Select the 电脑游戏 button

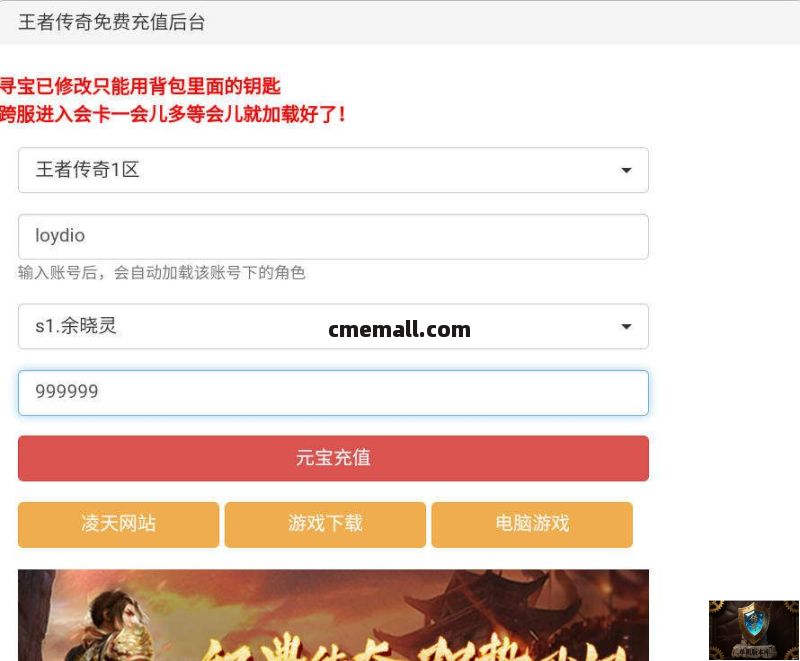[532, 524]
